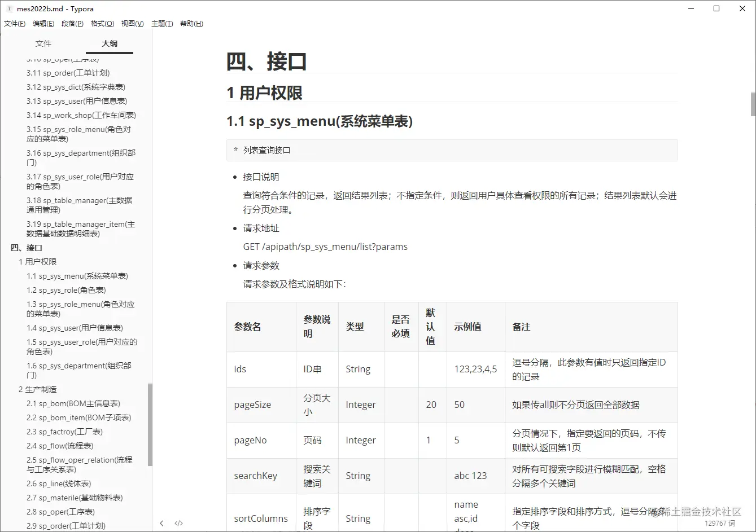Collapse the sidebar with the chevron icon
Viewport: 756px width, 532px height.
162,523
